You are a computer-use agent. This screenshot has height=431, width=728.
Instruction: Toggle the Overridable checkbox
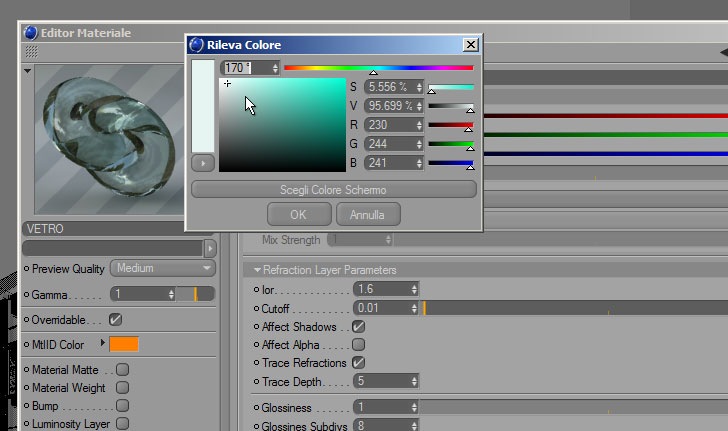pos(115,320)
